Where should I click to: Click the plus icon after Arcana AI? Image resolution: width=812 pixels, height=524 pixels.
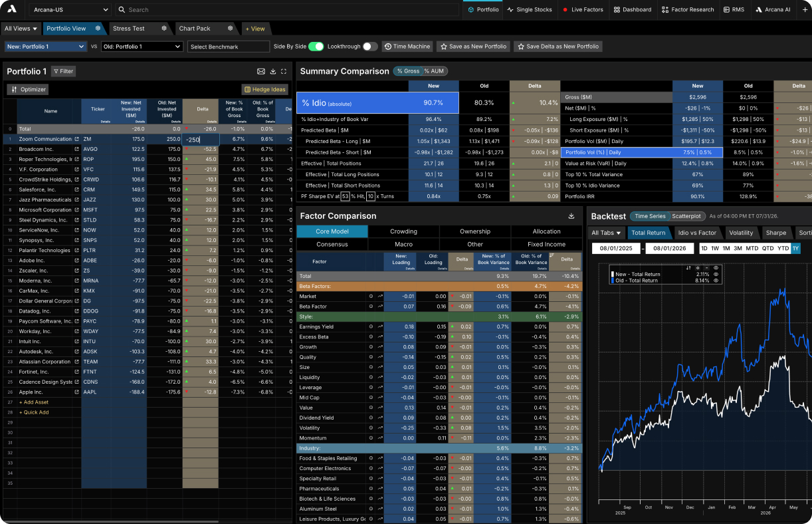(804, 10)
